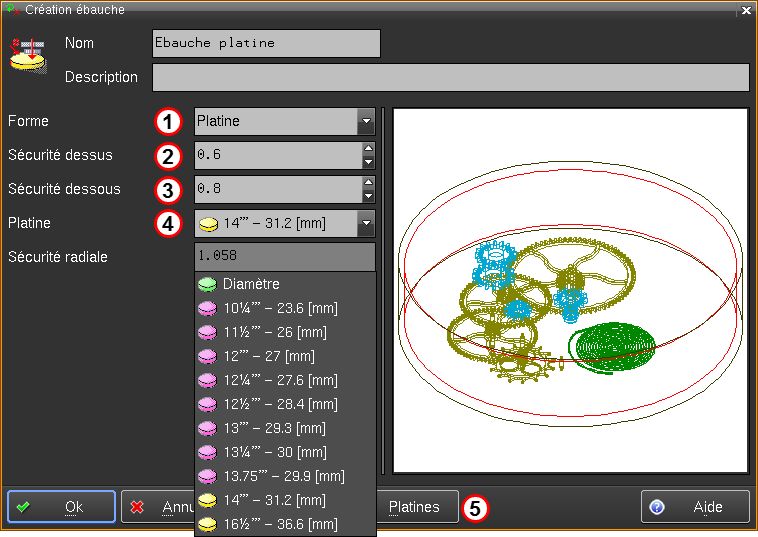Click the green Diamètre disc icon
This screenshot has width=758, height=537.
207,284
